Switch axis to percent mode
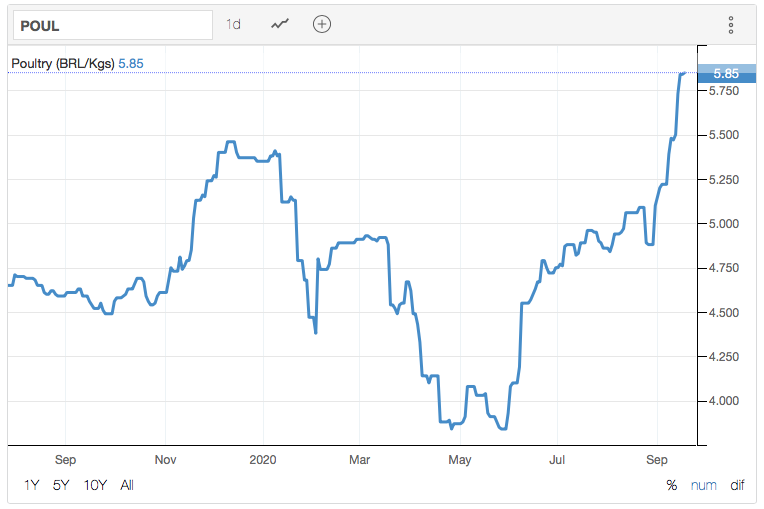 point(672,485)
